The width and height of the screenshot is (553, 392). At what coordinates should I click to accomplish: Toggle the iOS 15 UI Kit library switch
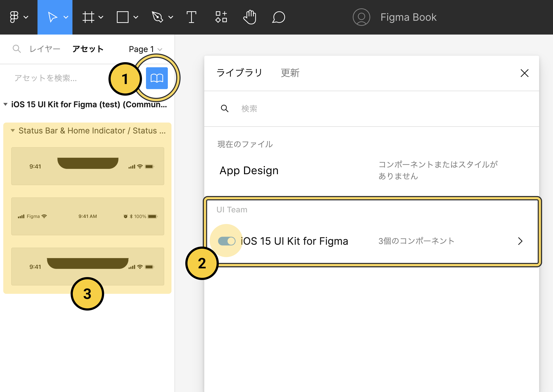[x=227, y=241]
